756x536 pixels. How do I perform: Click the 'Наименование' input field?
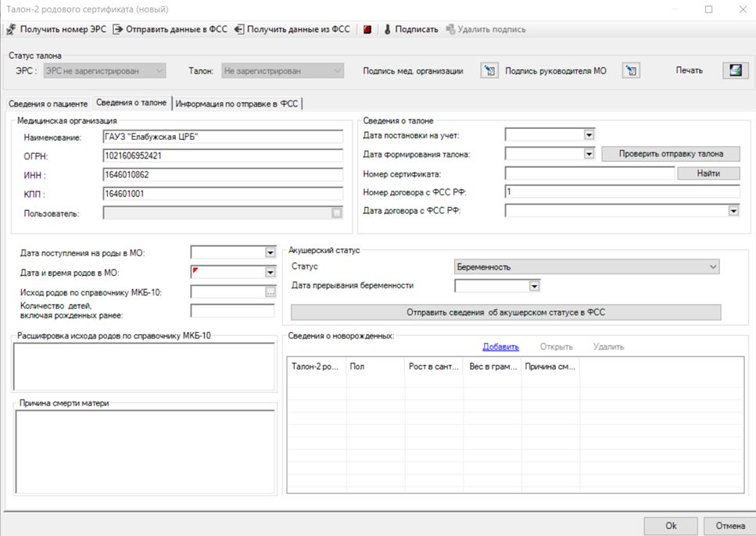[x=223, y=137]
